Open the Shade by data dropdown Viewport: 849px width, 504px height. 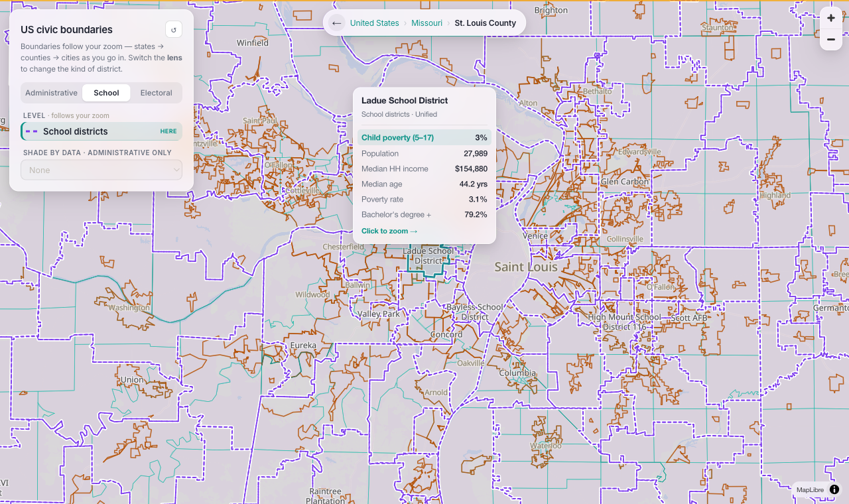point(101,170)
